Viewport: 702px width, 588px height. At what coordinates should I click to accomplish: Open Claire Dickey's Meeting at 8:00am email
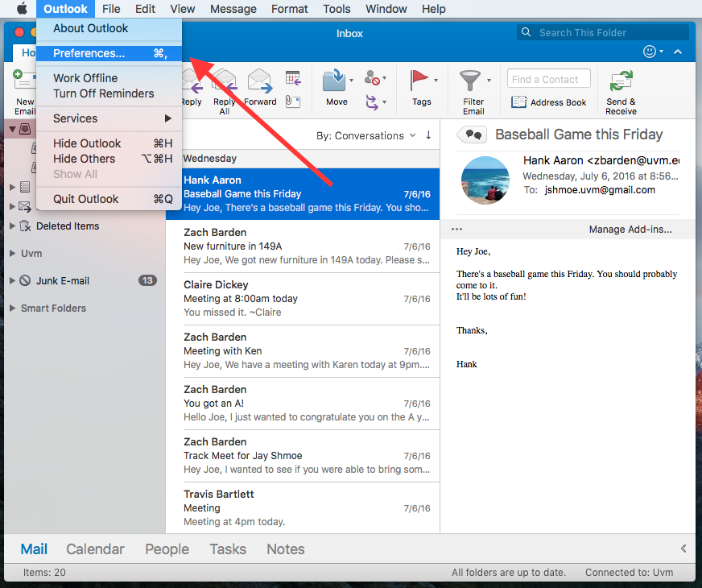(x=303, y=299)
